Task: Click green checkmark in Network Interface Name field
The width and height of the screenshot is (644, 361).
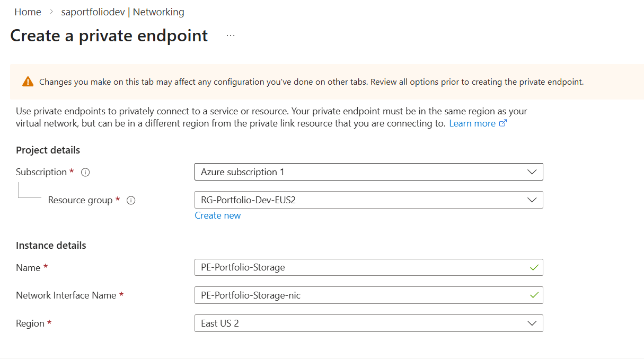Action: [534, 295]
